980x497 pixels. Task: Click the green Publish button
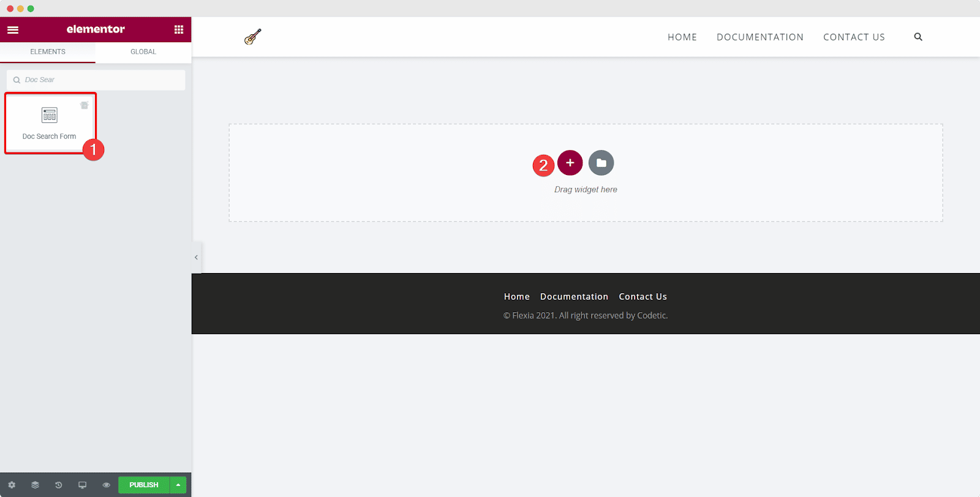pos(144,485)
